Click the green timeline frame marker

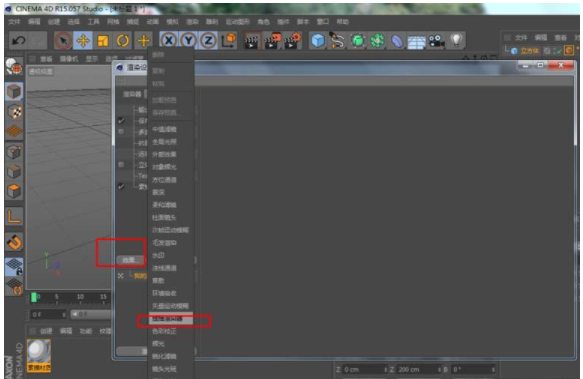coord(34,297)
